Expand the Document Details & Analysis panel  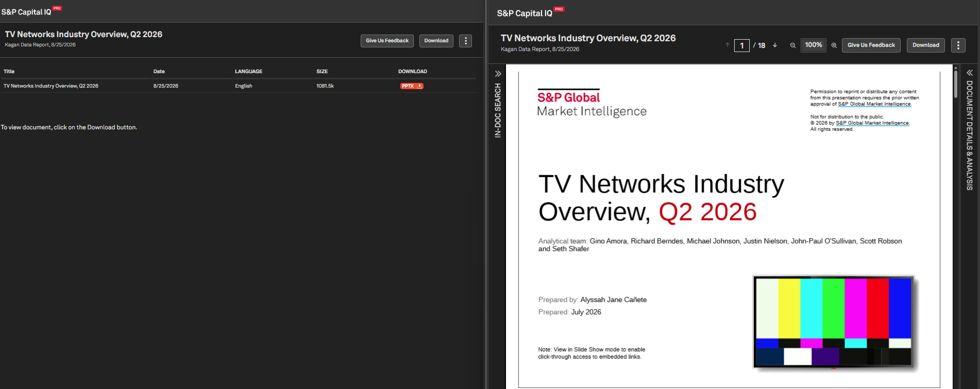[x=970, y=73]
